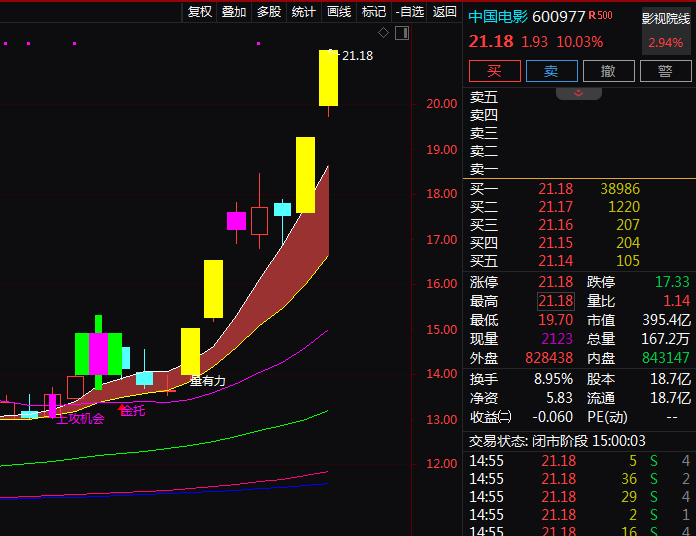Expand order book with red chevron
The height and width of the screenshot is (536, 696).
click(578, 93)
